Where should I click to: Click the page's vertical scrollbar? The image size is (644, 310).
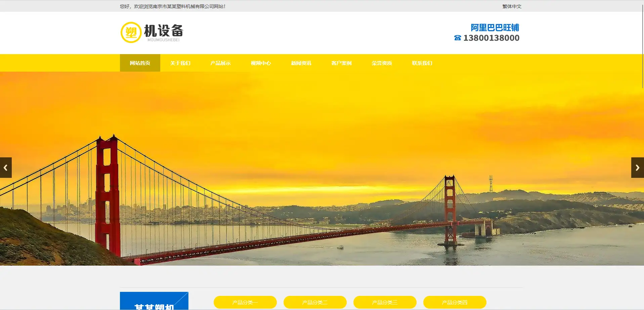(642, 44)
